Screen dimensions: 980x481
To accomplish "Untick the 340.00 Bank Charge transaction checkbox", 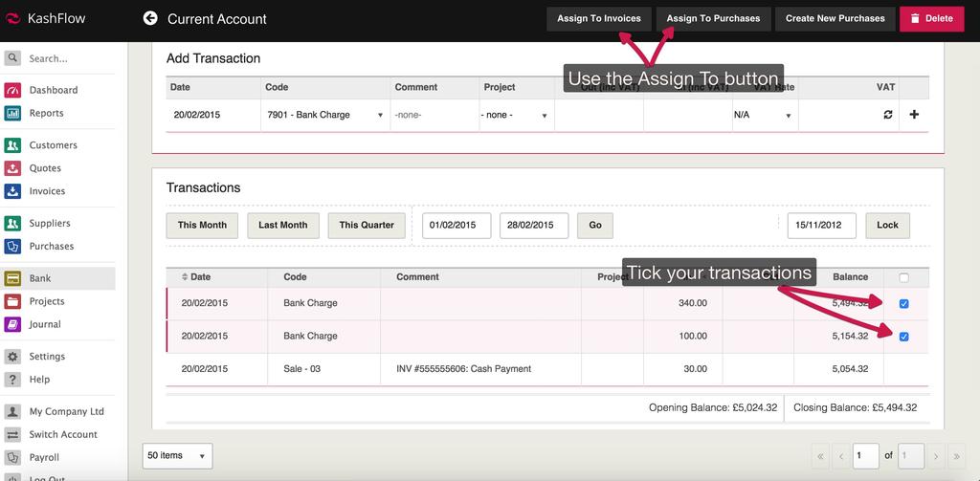I will coord(904,304).
